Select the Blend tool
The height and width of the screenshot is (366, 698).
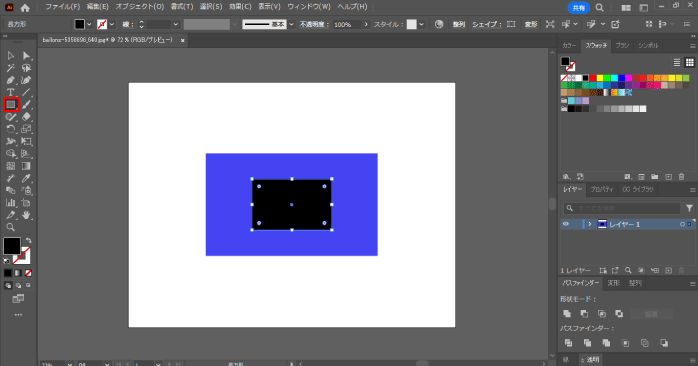click(x=11, y=191)
